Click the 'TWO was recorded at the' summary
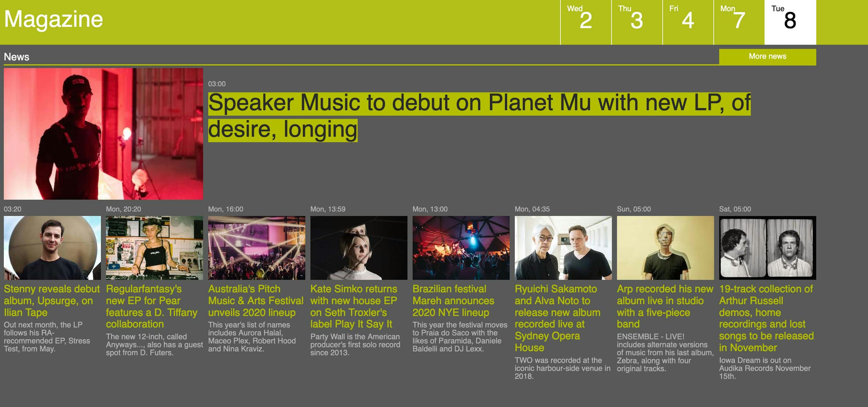868x407 pixels. [562, 368]
